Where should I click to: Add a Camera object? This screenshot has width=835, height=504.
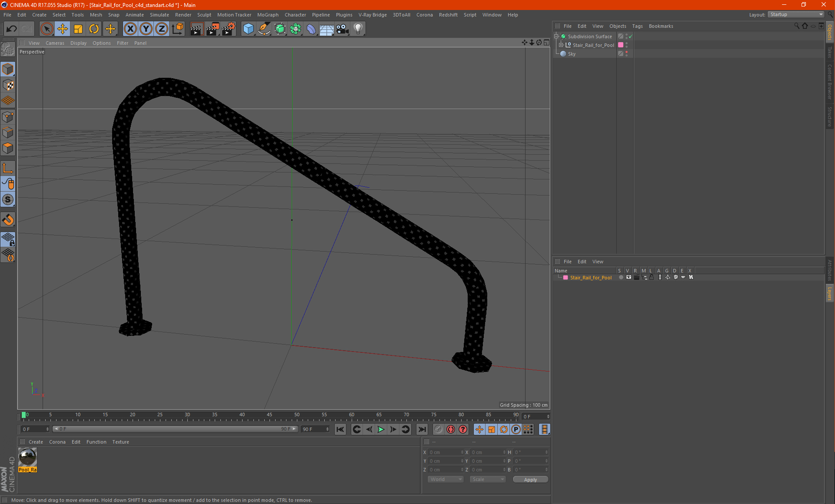click(343, 29)
